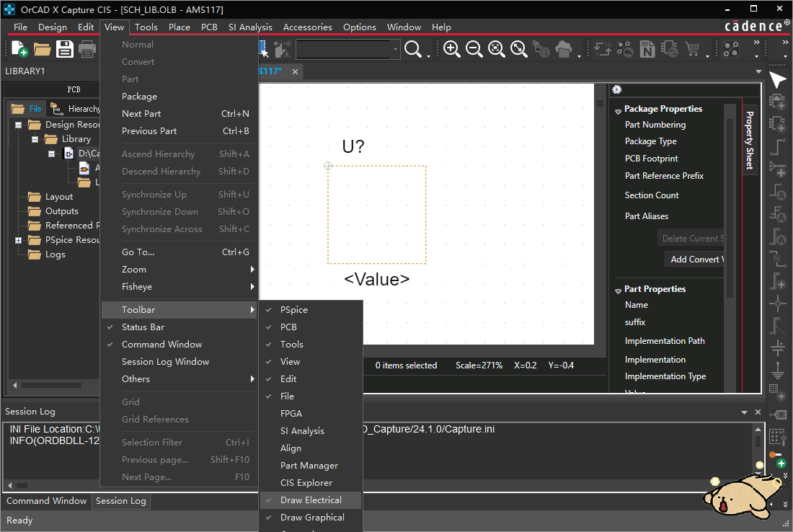Open the Place menu

(x=179, y=27)
